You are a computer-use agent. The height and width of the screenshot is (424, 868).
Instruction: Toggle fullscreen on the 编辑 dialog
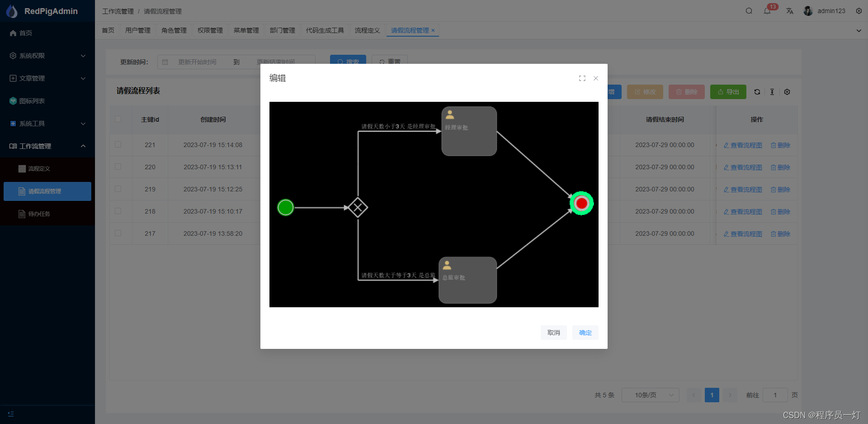(582, 78)
